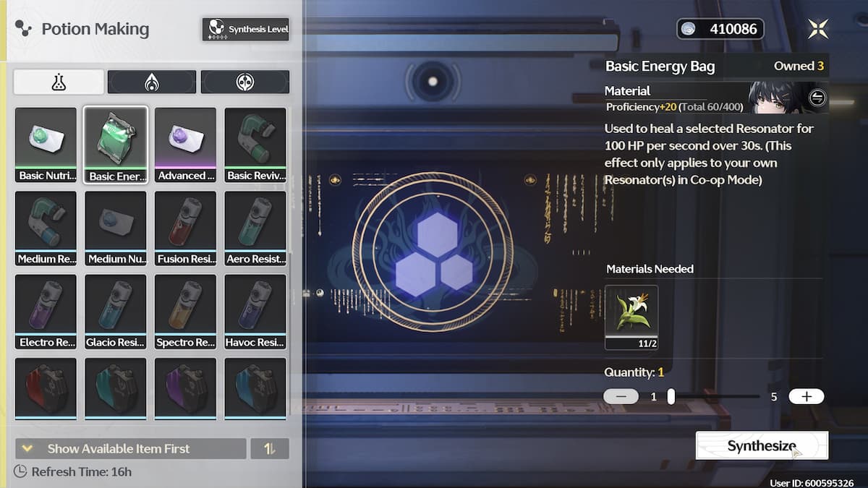Toggle the sort order arrows button
This screenshot has width=868, height=488.
pos(270,448)
